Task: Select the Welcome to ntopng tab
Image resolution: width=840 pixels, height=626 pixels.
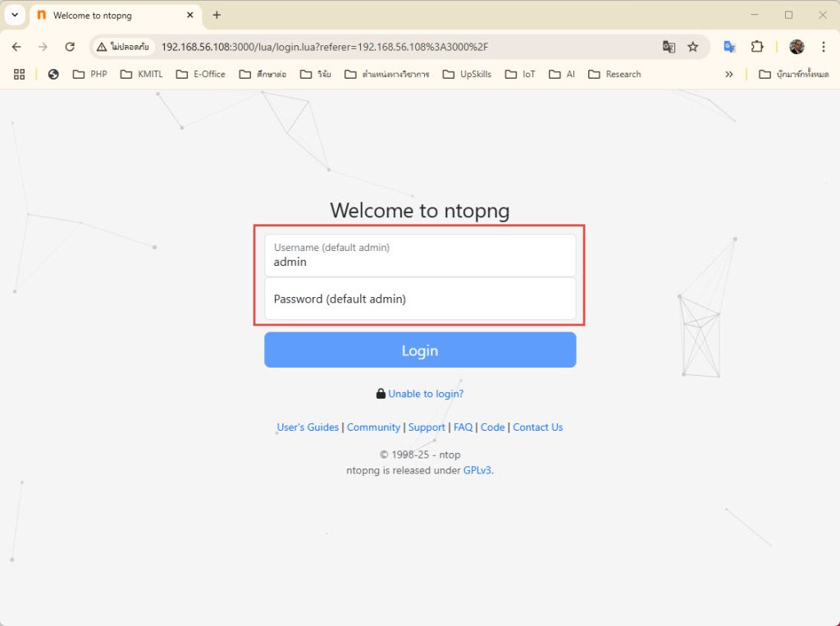Action: point(116,16)
